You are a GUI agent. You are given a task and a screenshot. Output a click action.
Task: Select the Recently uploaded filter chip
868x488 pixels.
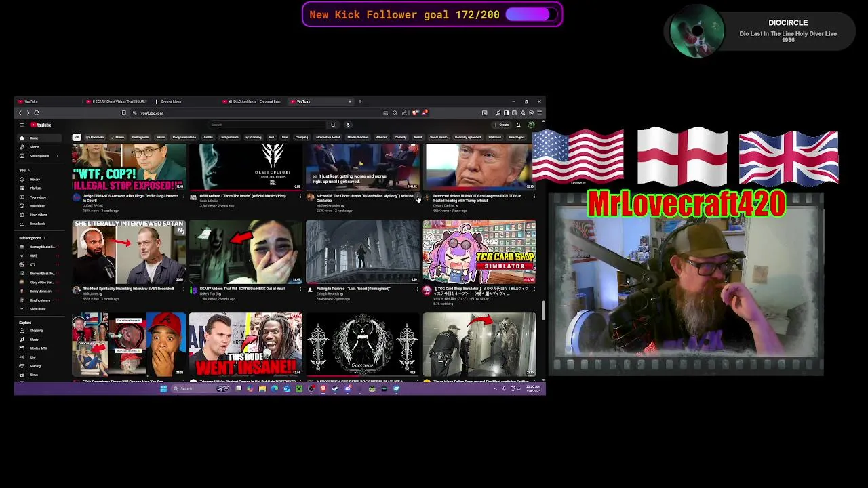click(x=468, y=137)
